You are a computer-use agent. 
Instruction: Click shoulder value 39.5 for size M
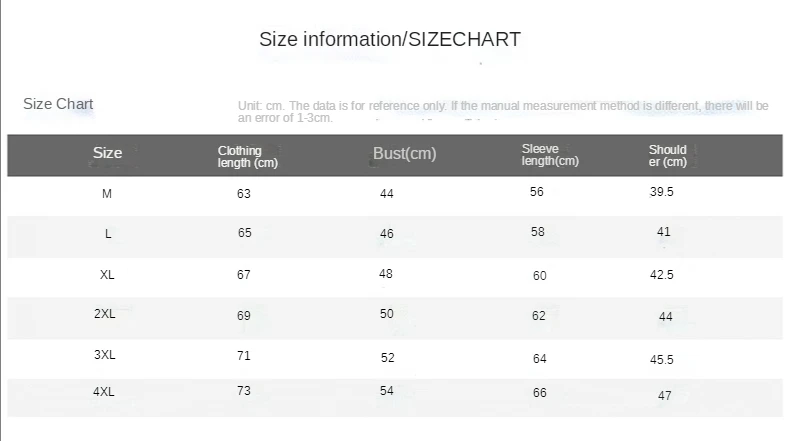[x=662, y=192]
